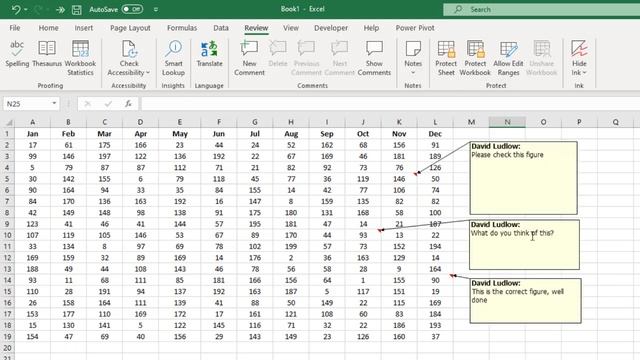Select row 10 header
640x360 pixels.
tap(7, 235)
